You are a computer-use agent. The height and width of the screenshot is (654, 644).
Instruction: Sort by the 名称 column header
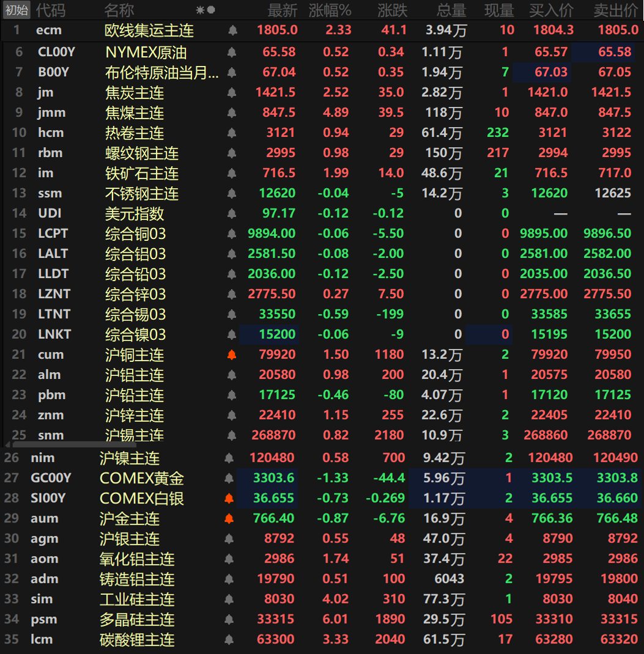[x=119, y=10]
